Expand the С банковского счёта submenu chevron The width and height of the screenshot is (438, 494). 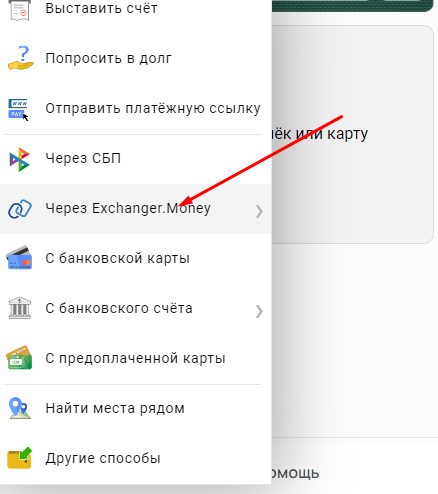point(259,311)
